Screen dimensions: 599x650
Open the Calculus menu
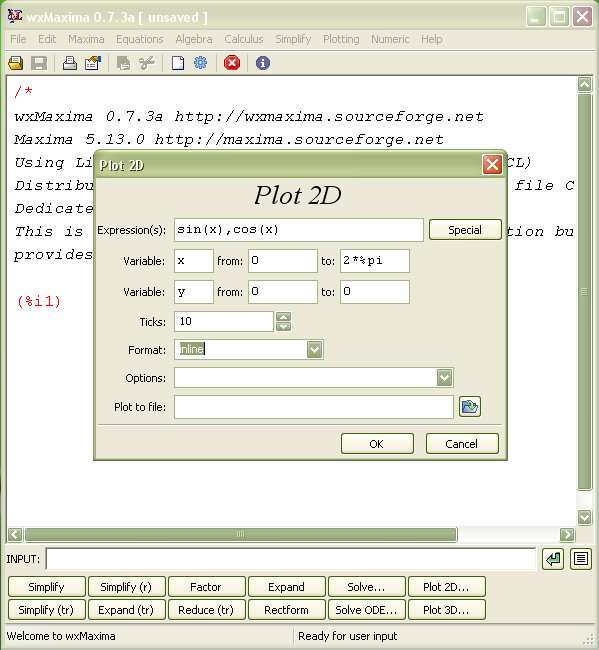(244, 39)
